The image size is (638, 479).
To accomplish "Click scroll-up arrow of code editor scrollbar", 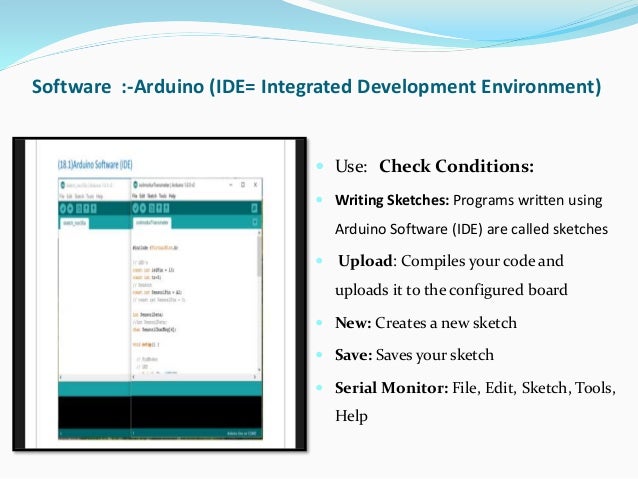I will (259, 232).
